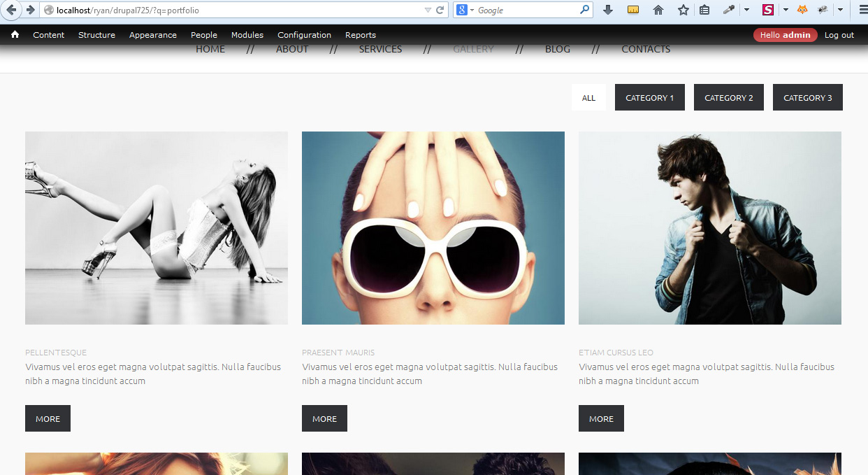
Task: Navigate to ABOUT in the site menu
Action: pyautogui.click(x=292, y=49)
